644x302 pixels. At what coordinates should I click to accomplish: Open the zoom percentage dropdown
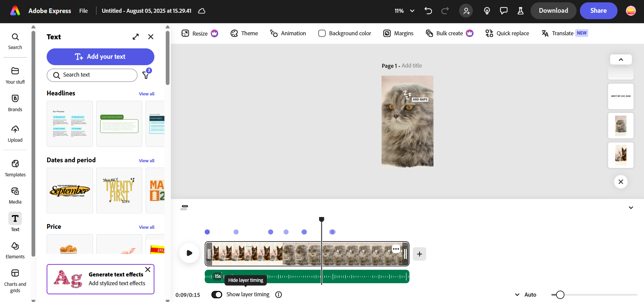tap(404, 11)
